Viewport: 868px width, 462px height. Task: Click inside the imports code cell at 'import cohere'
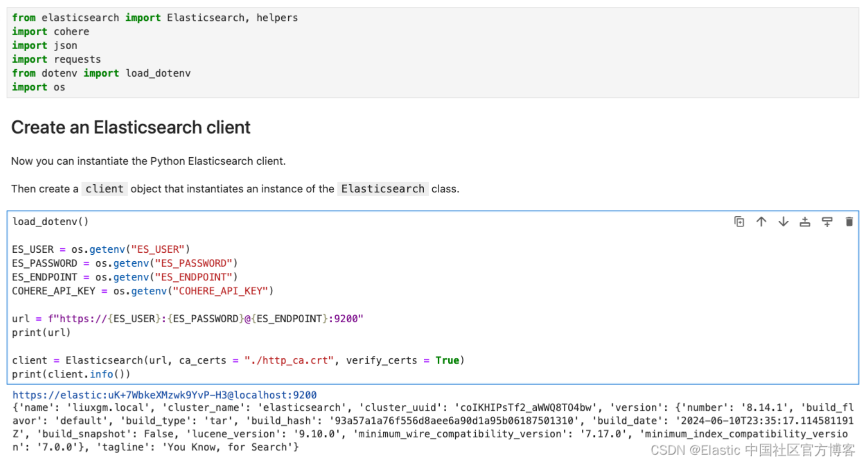51,32
